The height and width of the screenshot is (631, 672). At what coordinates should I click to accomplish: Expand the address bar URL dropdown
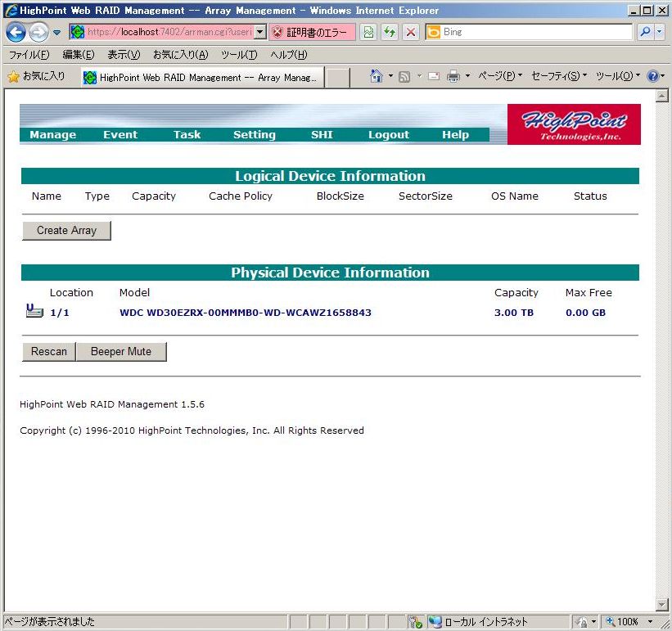(259, 32)
